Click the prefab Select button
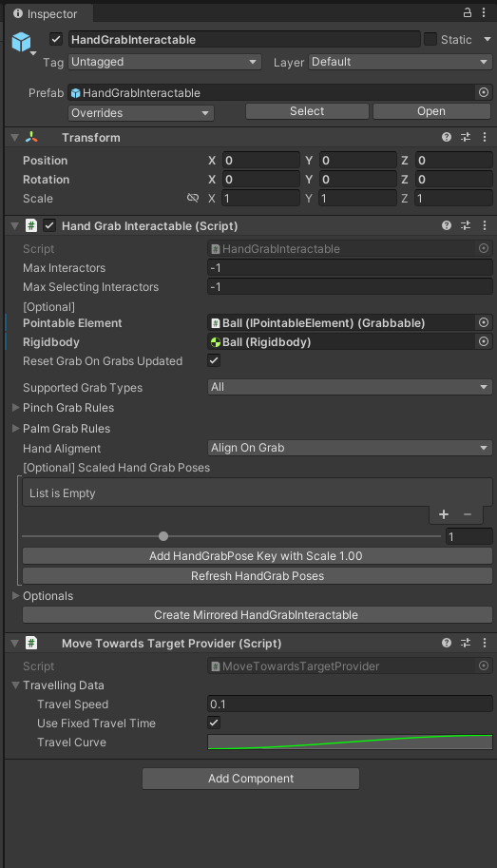 click(x=307, y=111)
